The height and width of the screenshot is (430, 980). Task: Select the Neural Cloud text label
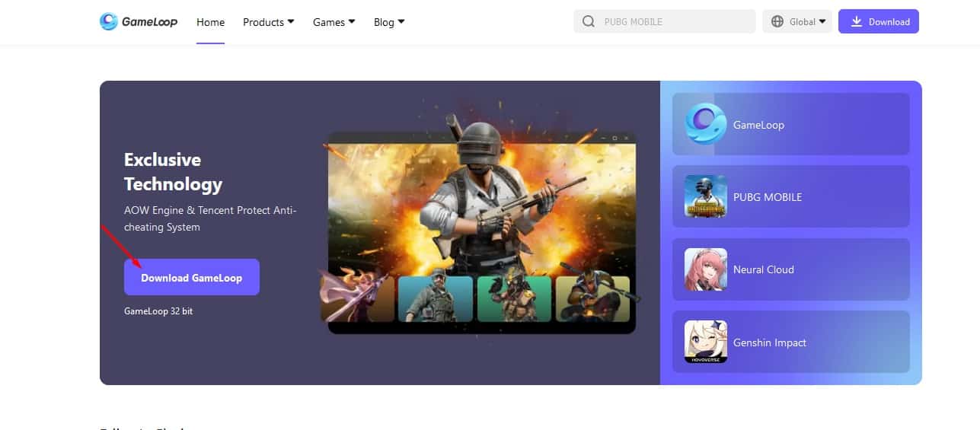click(x=763, y=269)
